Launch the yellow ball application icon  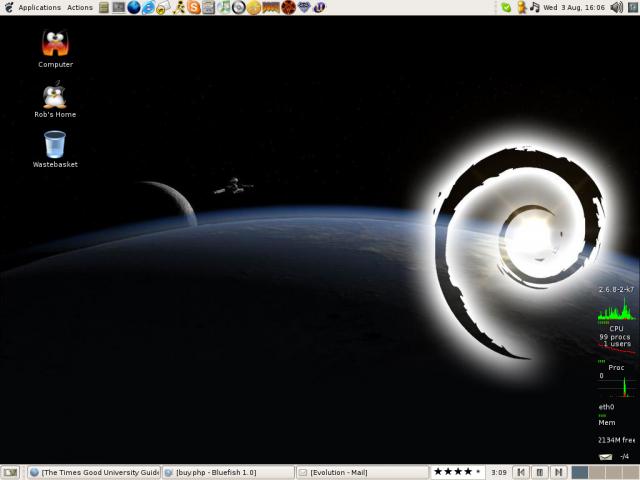click(x=253, y=7)
